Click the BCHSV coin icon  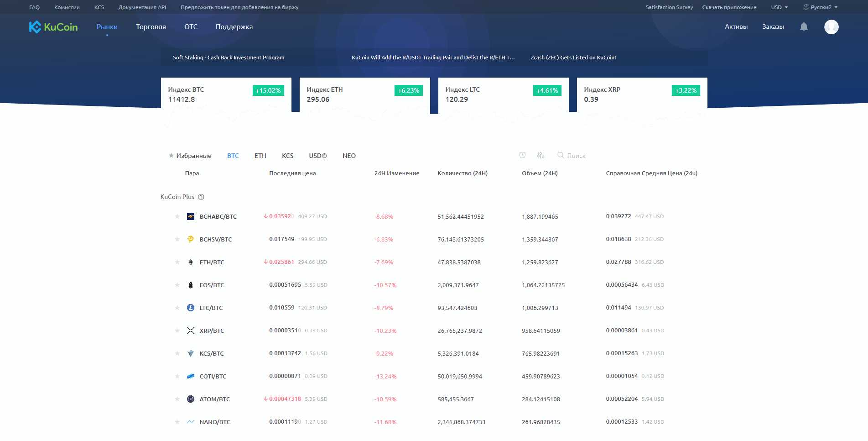(x=191, y=239)
